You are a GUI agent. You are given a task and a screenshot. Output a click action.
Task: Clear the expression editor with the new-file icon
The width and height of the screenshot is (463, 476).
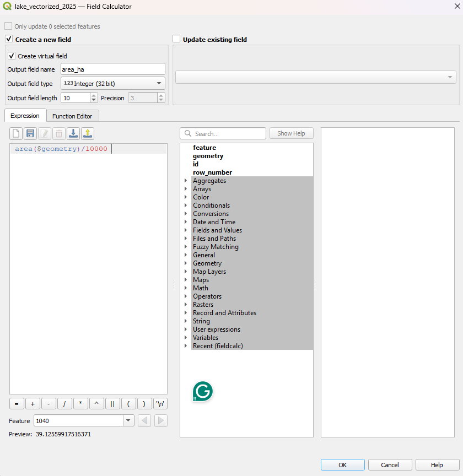(16, 133)
